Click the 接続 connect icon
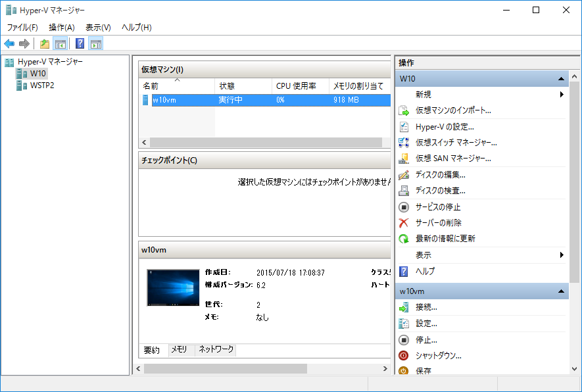Image resolution: width=582 pixels, height=392 pixels. click(404, 307)
